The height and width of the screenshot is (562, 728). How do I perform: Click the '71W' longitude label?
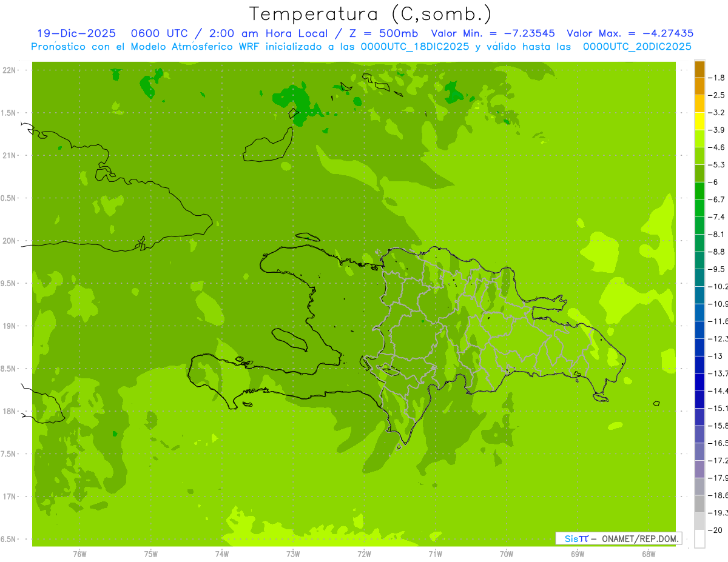pyautogui.click(x=435, y=554)
